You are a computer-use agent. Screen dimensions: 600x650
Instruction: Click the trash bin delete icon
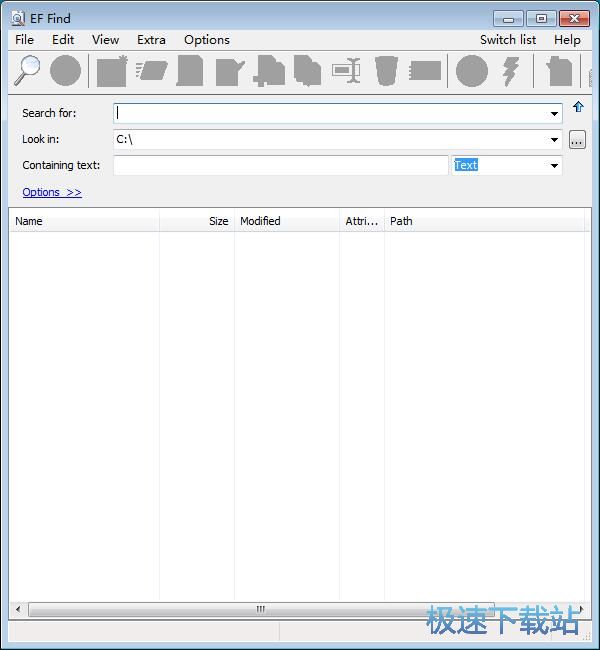tap(386, 71)
